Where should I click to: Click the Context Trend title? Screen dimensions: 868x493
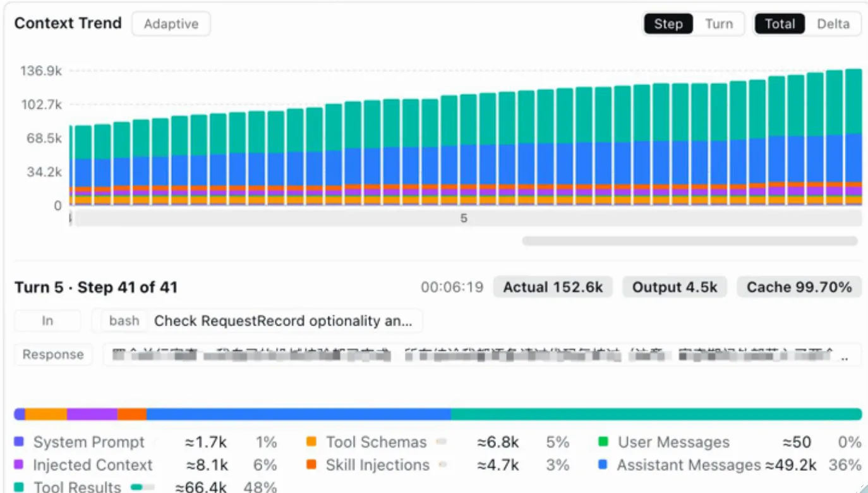(68, 23)
